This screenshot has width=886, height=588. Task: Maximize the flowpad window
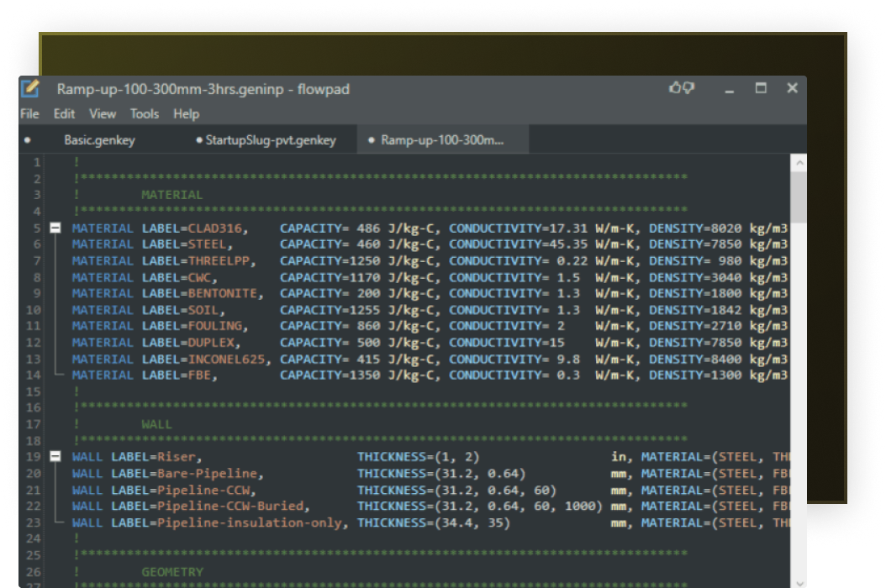[x=761, y=88]
